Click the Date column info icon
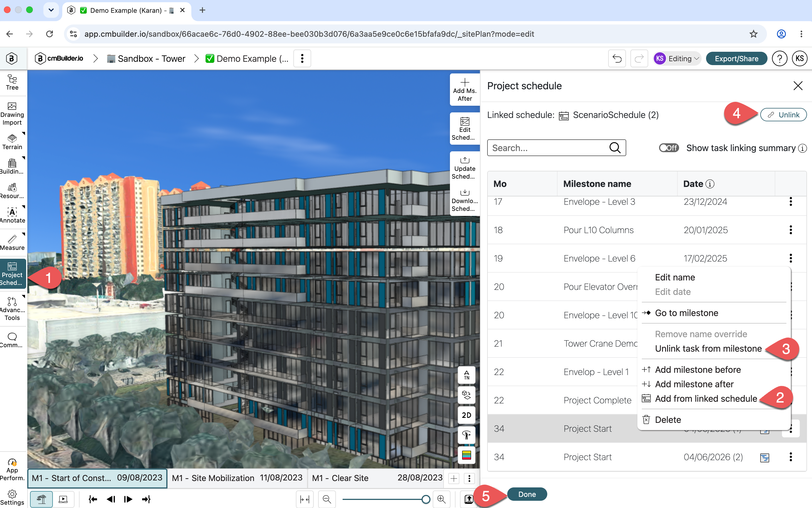Screen dimensions: 812x508 pyautogui.click(x=710, y=184)
